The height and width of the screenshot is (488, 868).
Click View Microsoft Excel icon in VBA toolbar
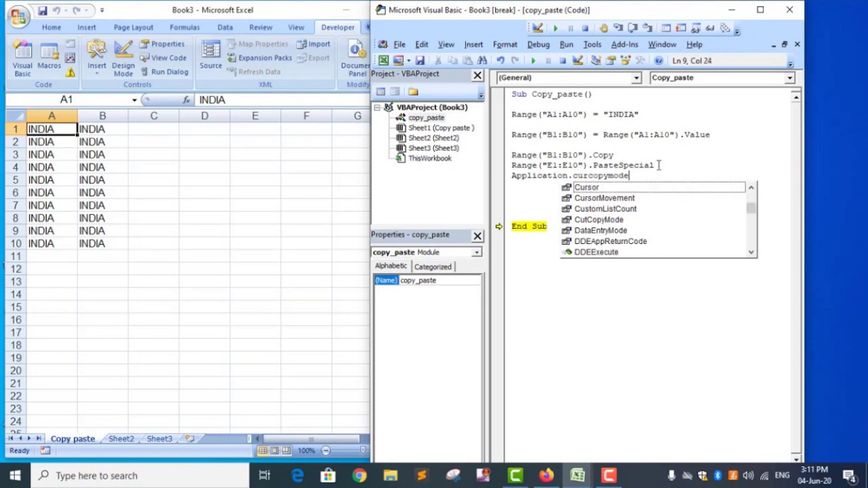[384, 61]
